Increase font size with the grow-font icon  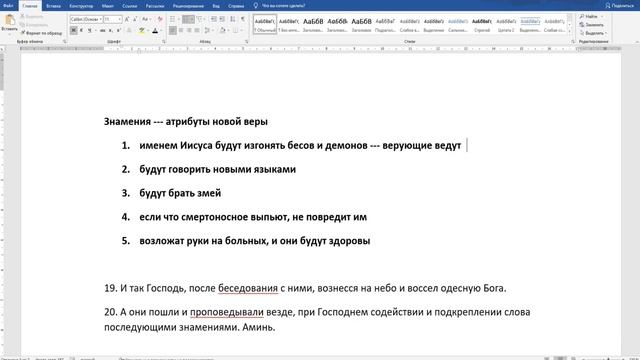[127, 19]
